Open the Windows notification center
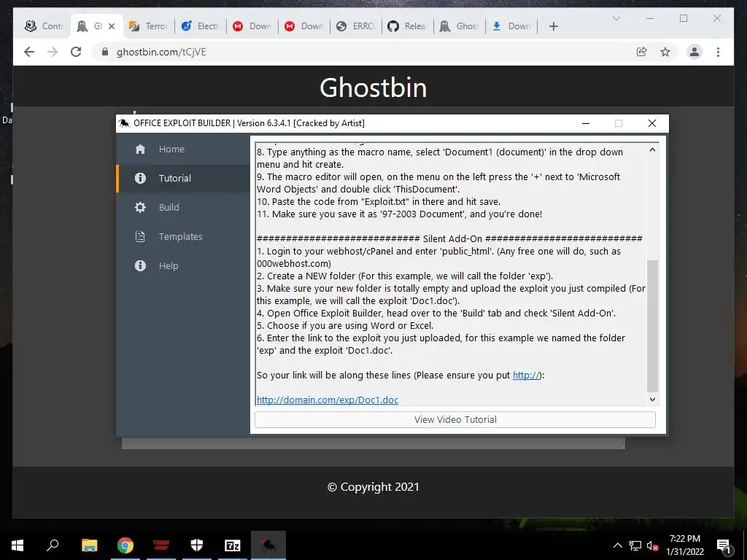 coord(724,545)
